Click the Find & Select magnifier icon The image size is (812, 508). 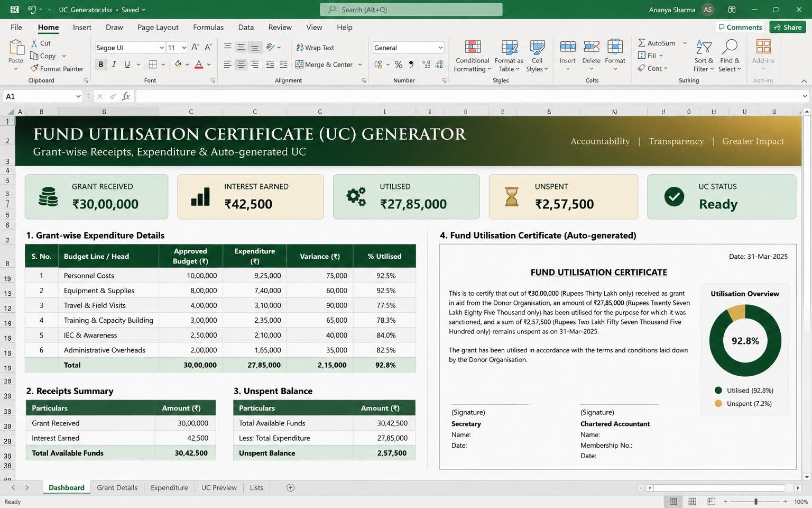(x=730, y=47)
